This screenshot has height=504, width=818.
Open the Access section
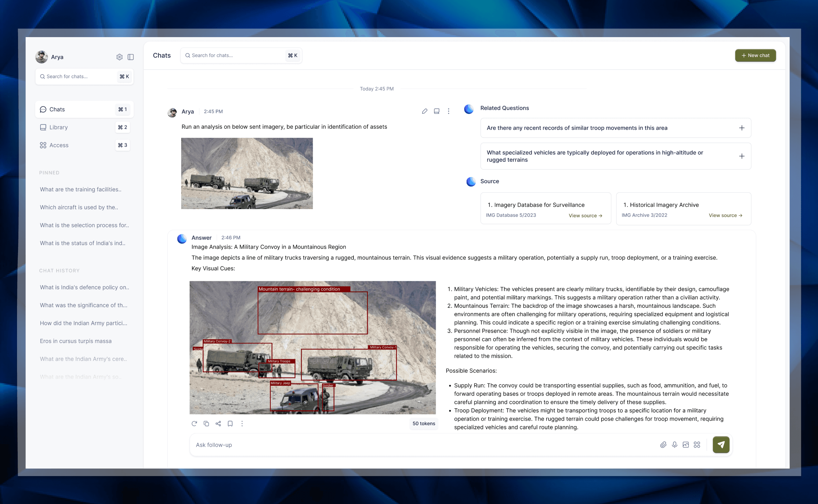coord(59,145)
